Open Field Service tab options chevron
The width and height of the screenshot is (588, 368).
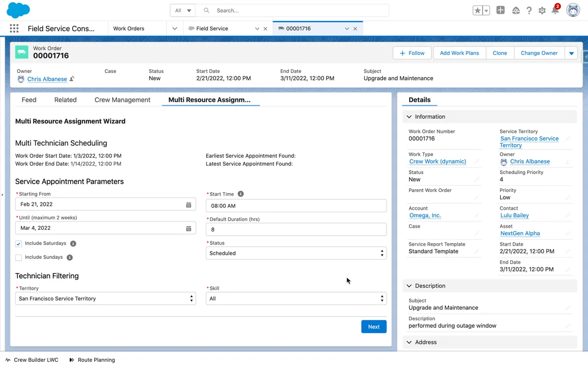tap(257, 29)
